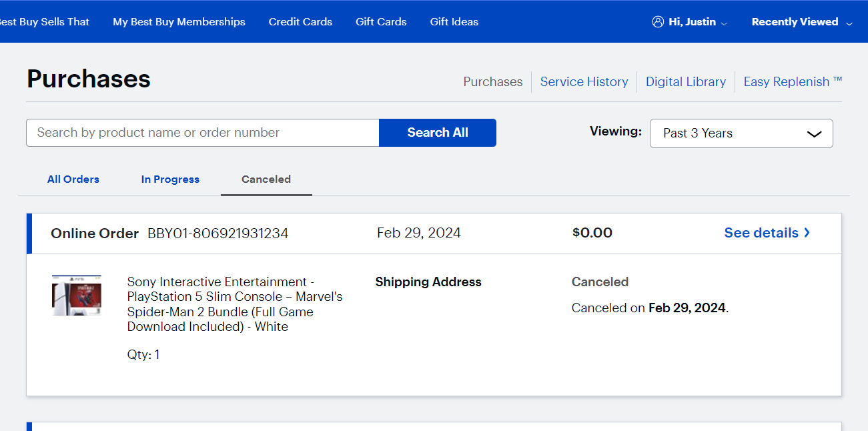Select the Canceled tab
The width and height of the screenshot is (868, 431).
pos(266,179)
